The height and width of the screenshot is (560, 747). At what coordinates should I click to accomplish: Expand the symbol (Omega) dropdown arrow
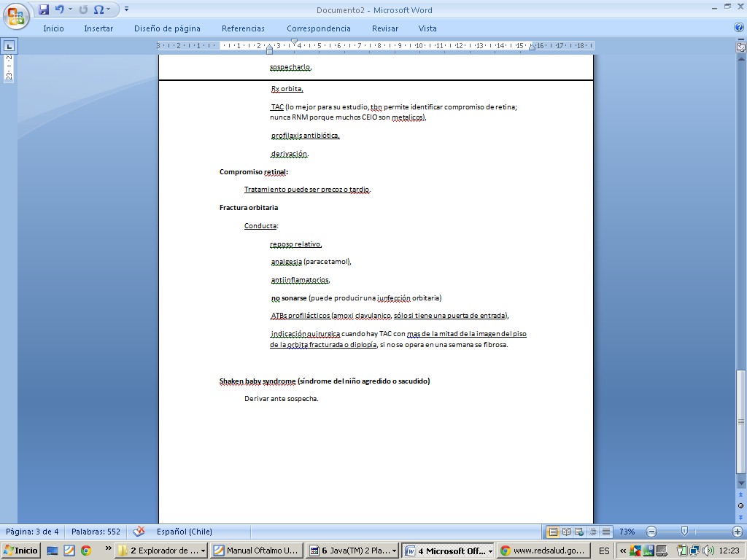109,9
